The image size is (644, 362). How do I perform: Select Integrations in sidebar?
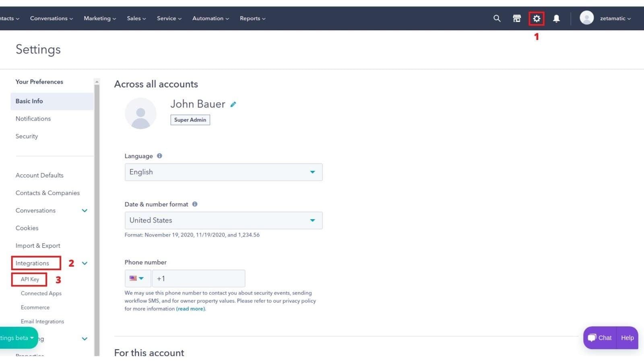(32, 263)
